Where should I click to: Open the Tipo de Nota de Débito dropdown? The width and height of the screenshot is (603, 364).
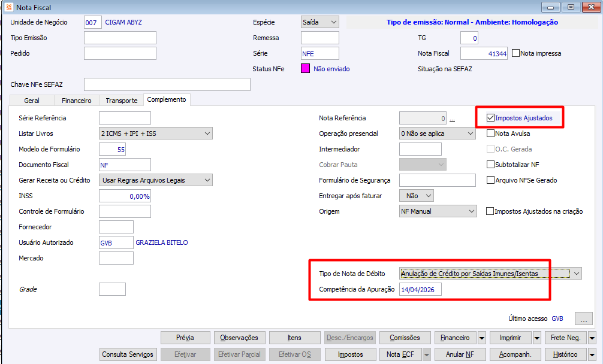tap(490, 274)
